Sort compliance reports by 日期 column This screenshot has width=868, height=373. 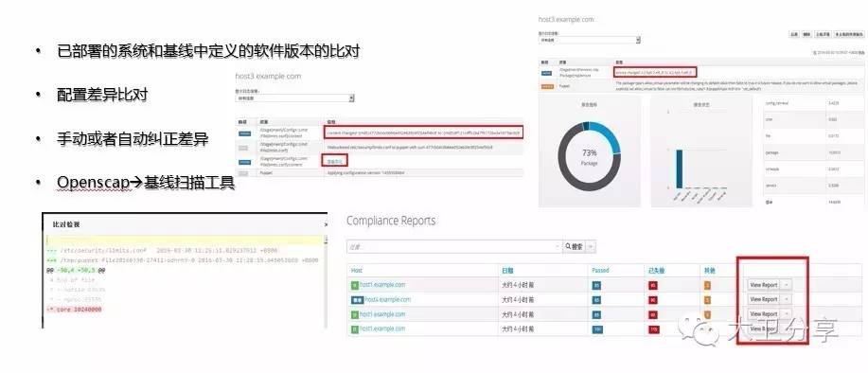pyautogui.click(x=507, y=271)
